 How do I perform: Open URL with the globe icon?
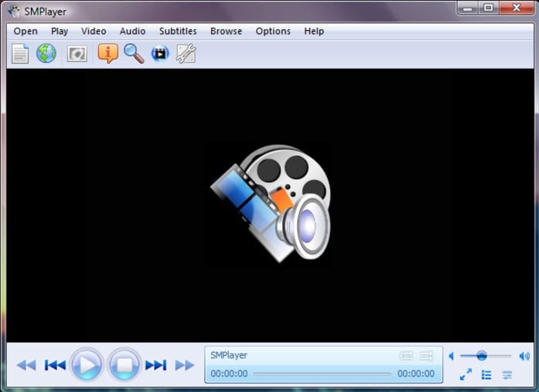click(46, 53)
